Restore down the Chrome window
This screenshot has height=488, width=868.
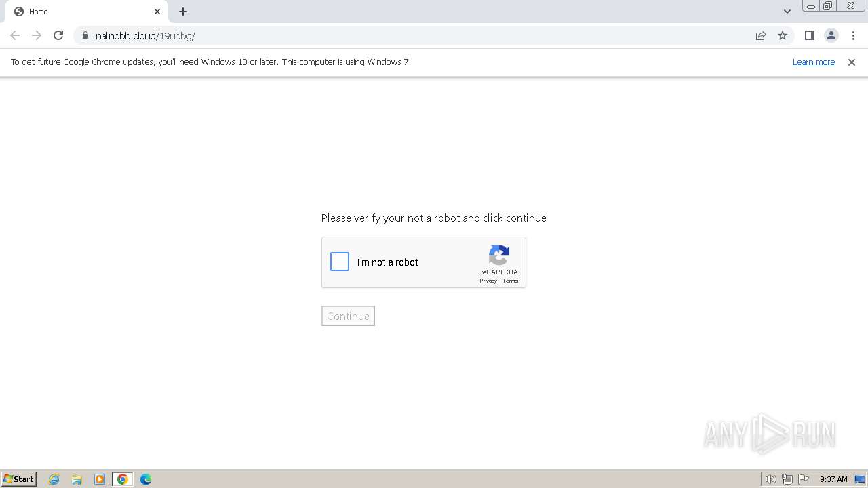click(x=828, y=6)
